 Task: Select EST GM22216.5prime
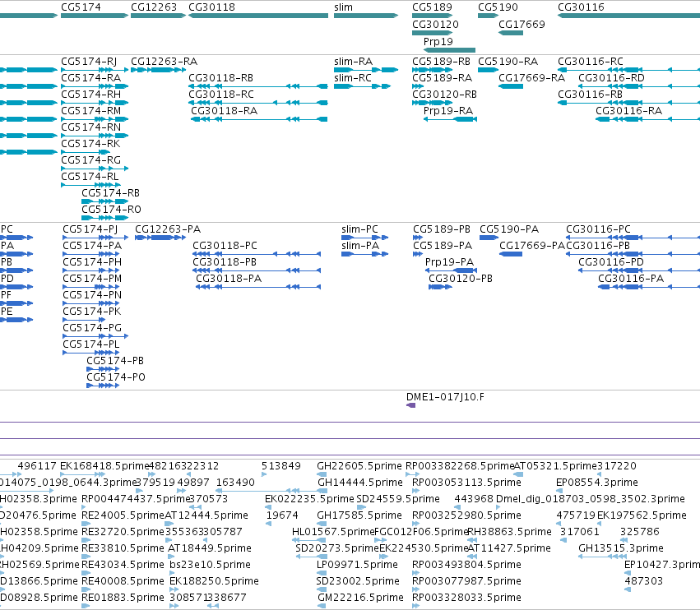(x=360, y=598)
